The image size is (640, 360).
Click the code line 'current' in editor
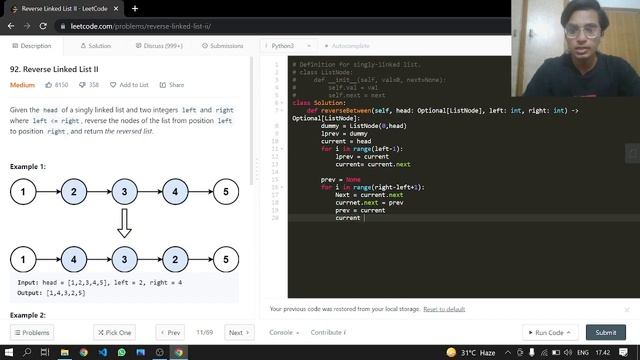point(348,218)
